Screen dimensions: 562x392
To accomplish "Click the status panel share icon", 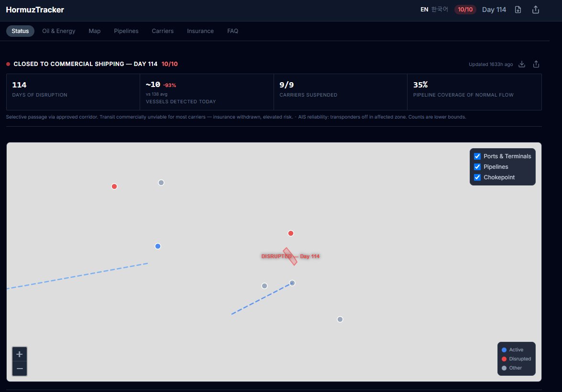I will pos(536,64).
